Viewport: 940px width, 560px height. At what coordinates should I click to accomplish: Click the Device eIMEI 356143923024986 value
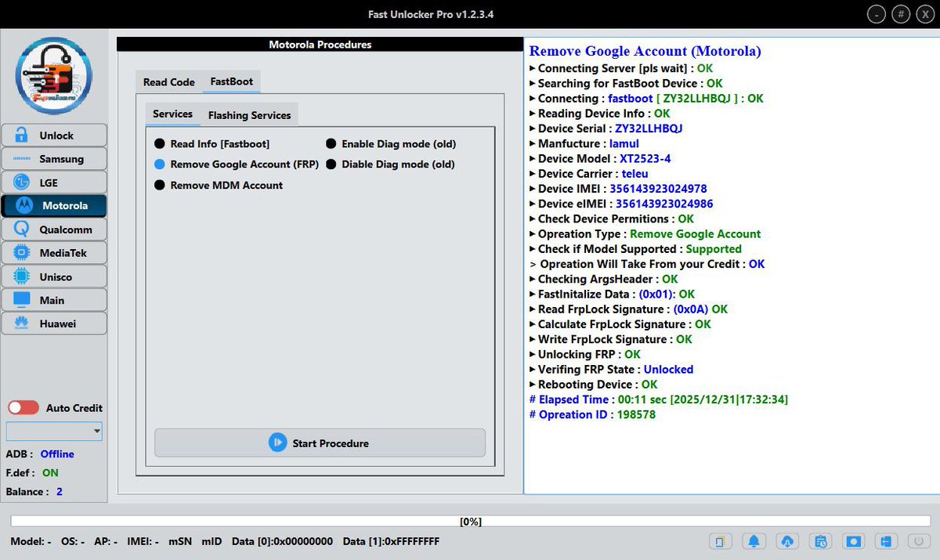[664, 204]
